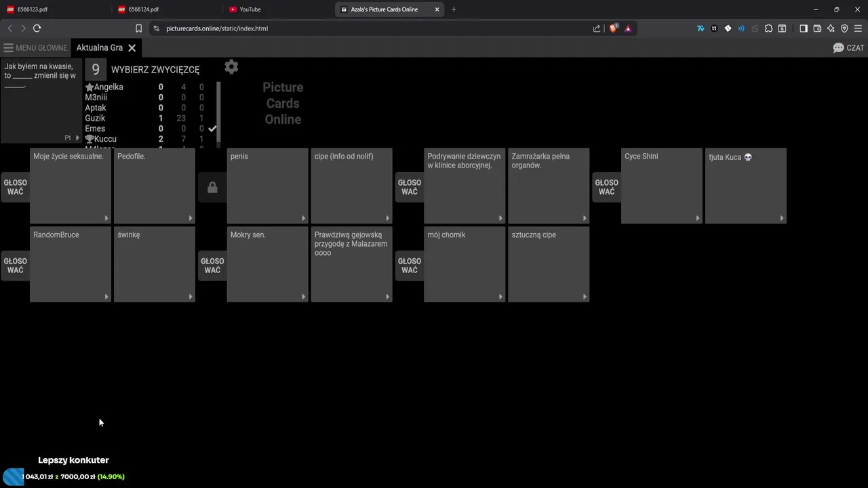
Task: Click the share icon in the address bar
Action: pos(597,28)
